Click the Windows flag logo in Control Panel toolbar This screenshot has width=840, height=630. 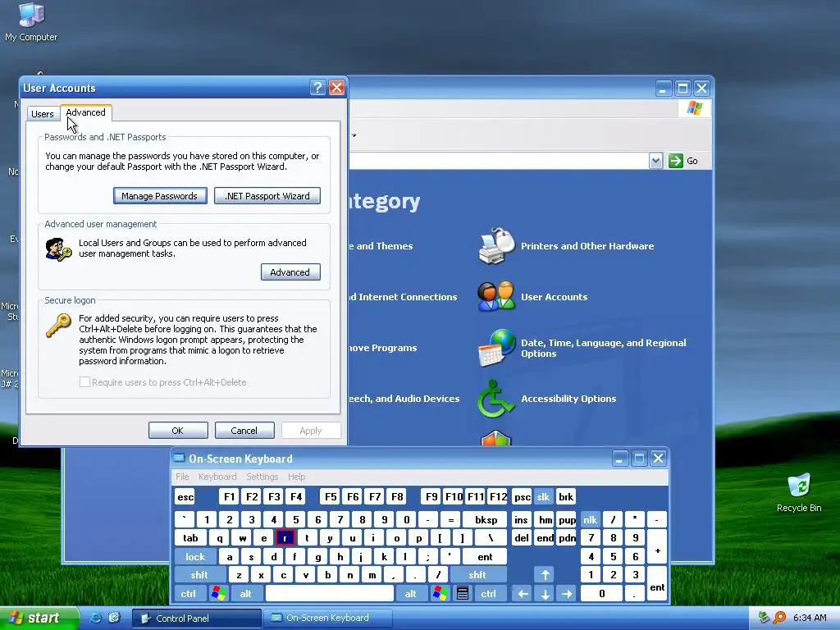(x=694, y=108)
